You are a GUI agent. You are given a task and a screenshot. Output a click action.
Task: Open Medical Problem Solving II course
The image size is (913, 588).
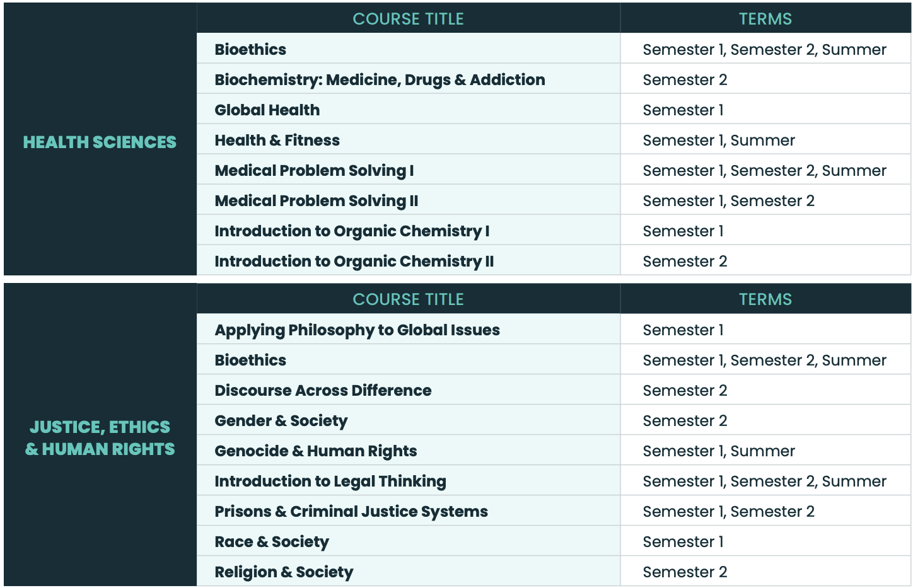click(316, 201)
